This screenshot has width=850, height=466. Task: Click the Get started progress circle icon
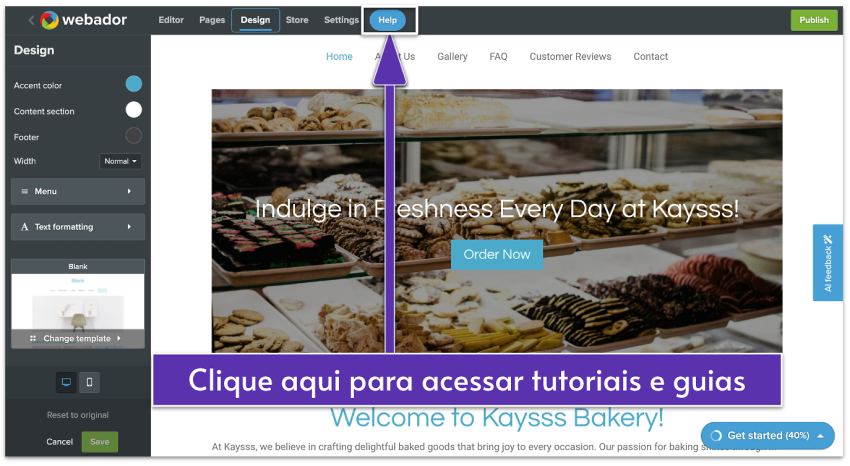click(x=715, y=436)
